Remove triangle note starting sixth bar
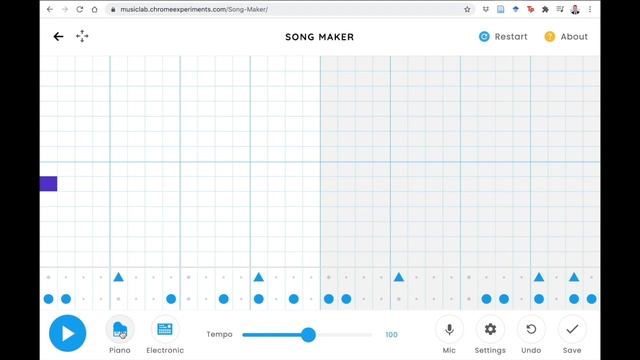The height and width of the screenshot is (360, 640). (x=399, y=277)
